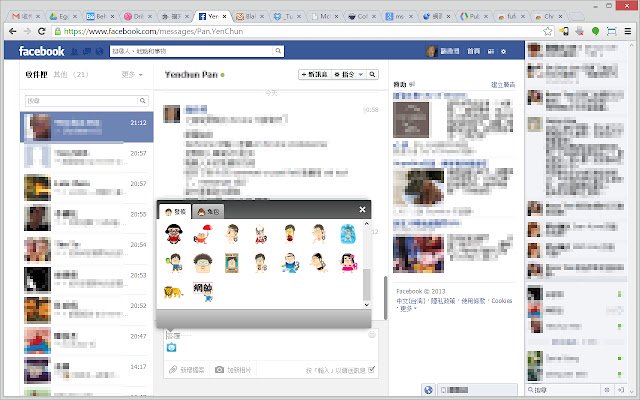
Task: Select the first sticker pack tab
Action: [x=175, y=211]
